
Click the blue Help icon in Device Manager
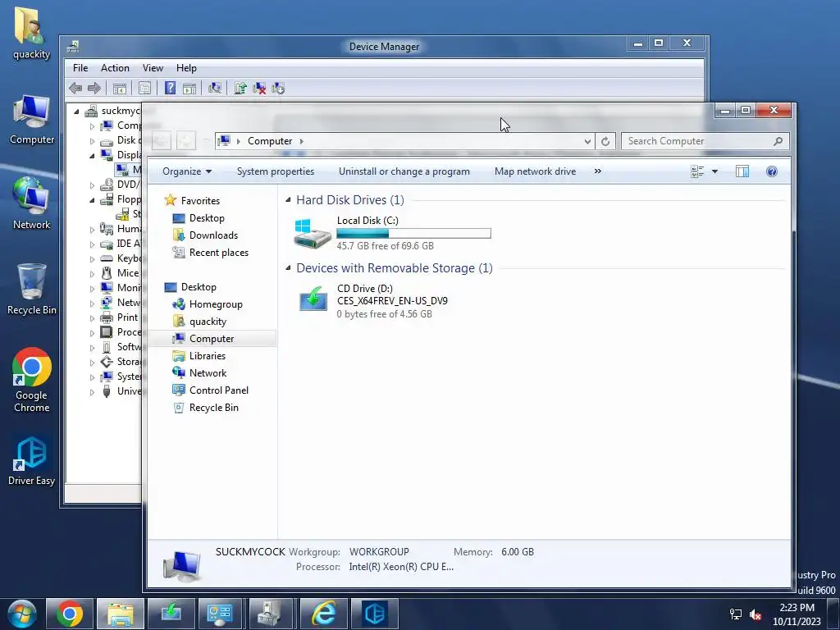pyautogui.click(x=170, y=88)
